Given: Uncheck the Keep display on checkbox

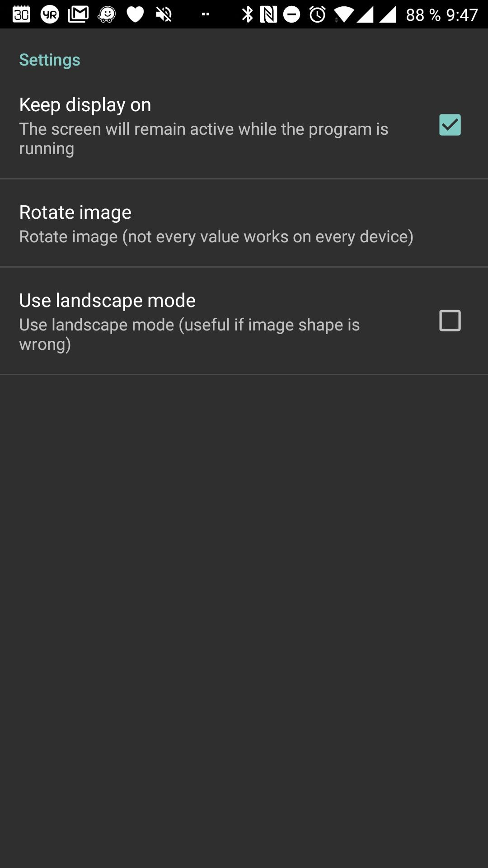Looking at the screenshot, I should click(x=450, y=125).
